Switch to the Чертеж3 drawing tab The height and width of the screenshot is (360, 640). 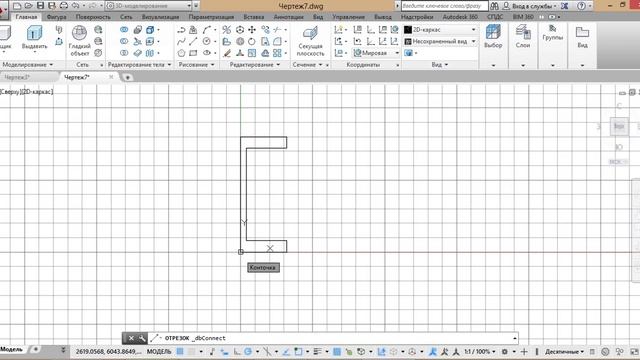[x=17, y=77]
